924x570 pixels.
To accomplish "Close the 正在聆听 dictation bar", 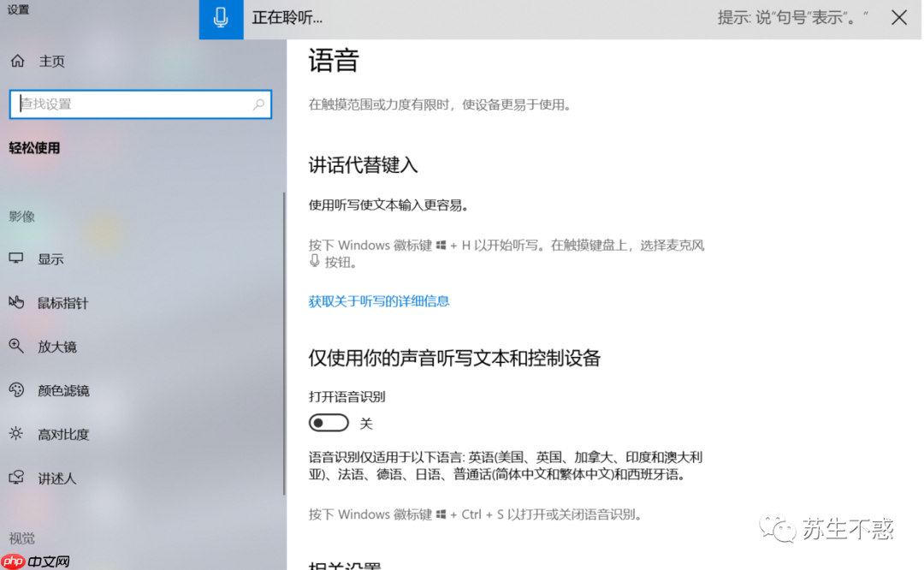I will [899, 17].
